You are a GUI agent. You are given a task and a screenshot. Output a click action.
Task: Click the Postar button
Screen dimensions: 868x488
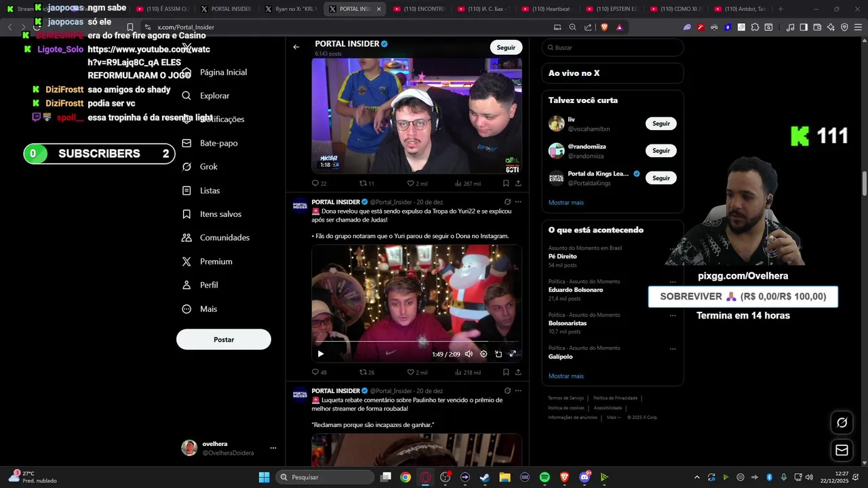(224, 340)
